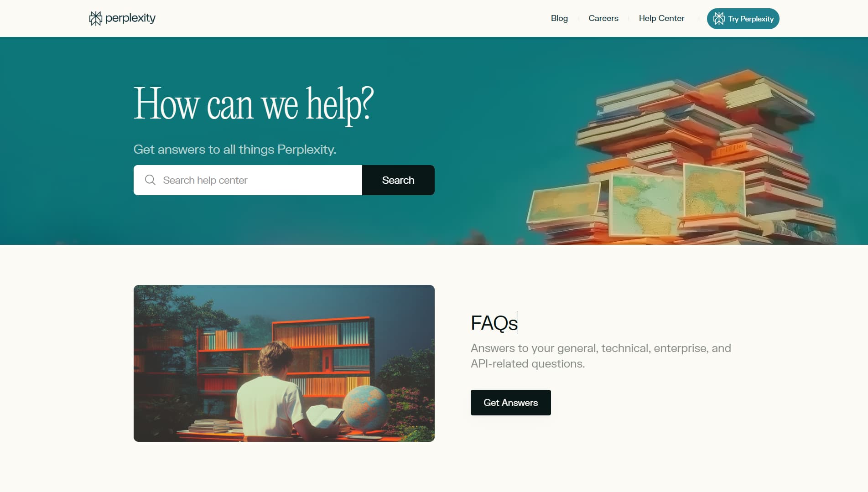Viewport: 868px width, 492px height.
Task: Open the Help Center link
Action: [661, 18]
